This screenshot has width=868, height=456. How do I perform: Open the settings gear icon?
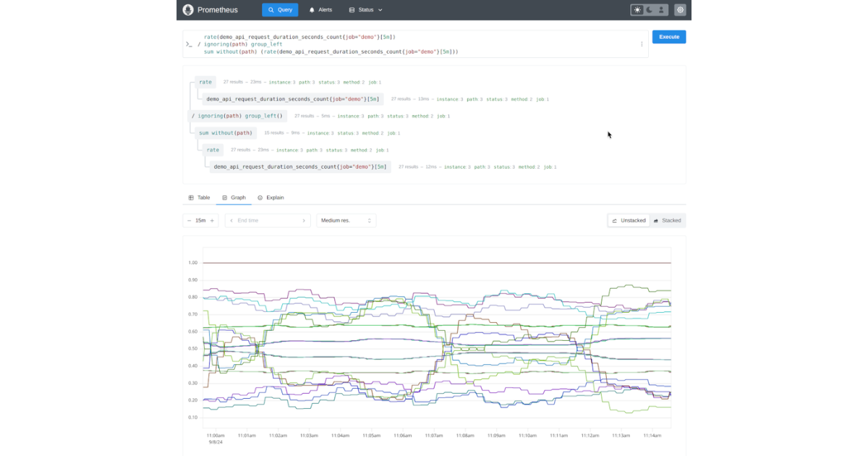678,9
